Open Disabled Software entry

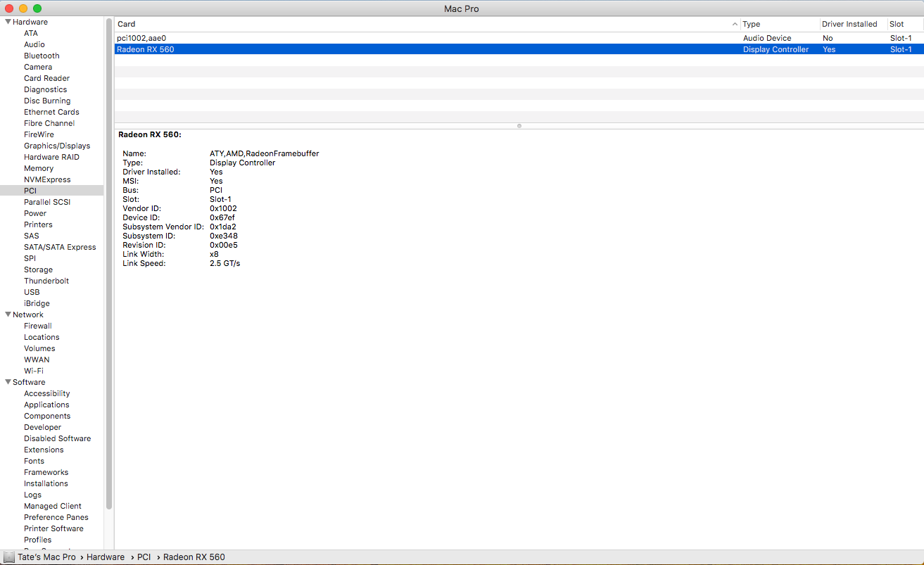pos(57,438)
